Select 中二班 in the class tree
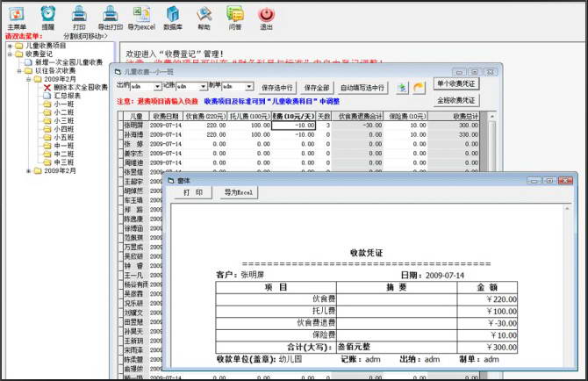Viewport: 588px width, 381px height. (x=64, y=154)
